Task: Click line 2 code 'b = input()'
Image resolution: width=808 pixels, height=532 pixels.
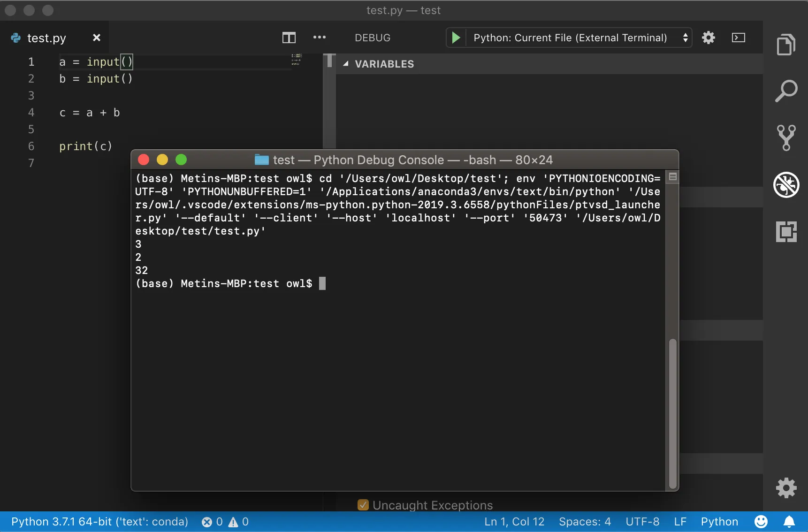Action: tap(96, 78)
